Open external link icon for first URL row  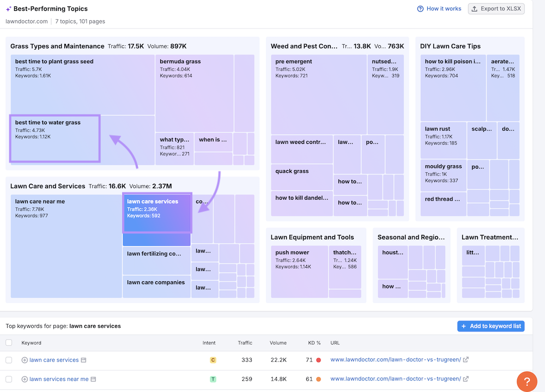[466, 360]
